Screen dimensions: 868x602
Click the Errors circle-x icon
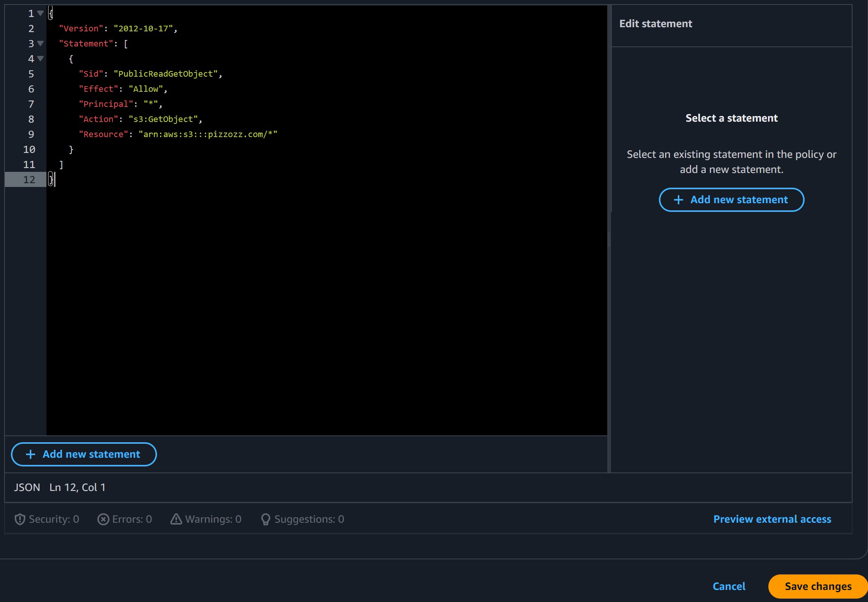click(103, 519)
